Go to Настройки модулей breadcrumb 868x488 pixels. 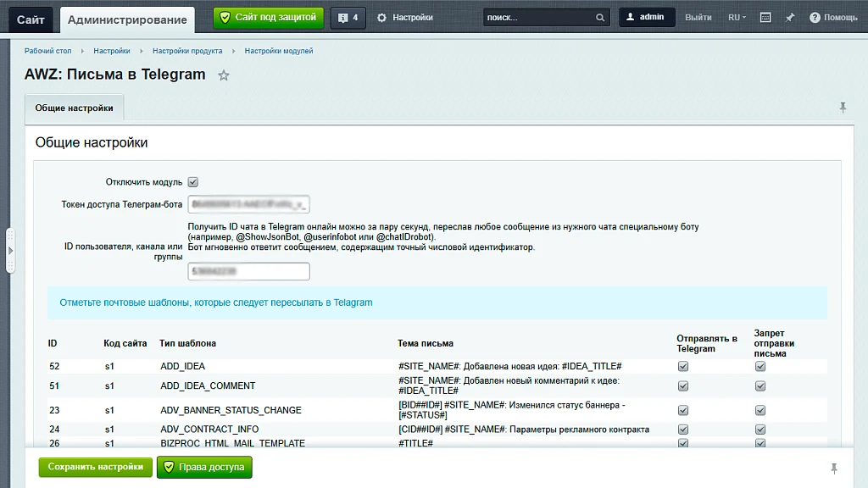pyautogui.click(x=278, y=51)
